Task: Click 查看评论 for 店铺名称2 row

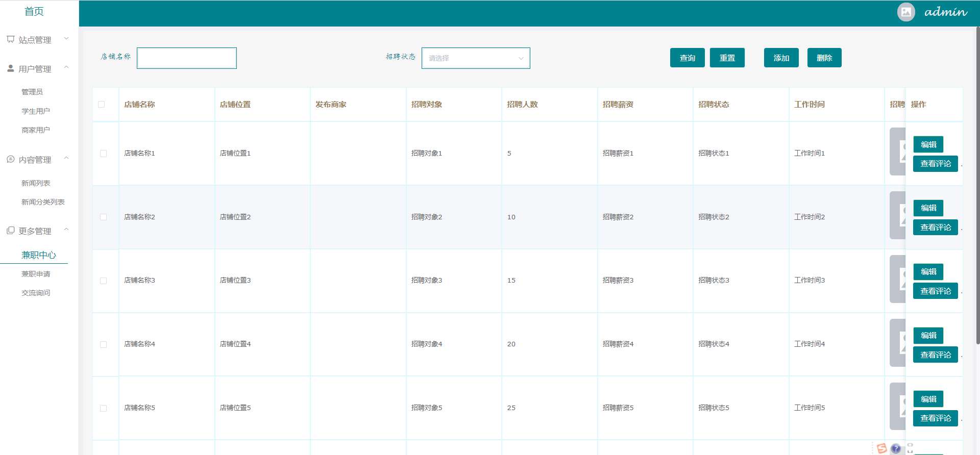Action: [x=936, y=227]
